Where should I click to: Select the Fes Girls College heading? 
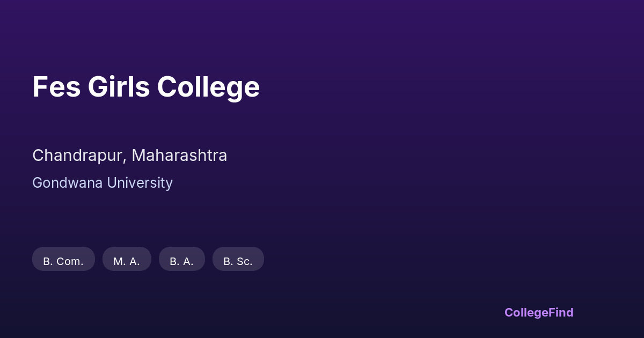tap(146, 87)
